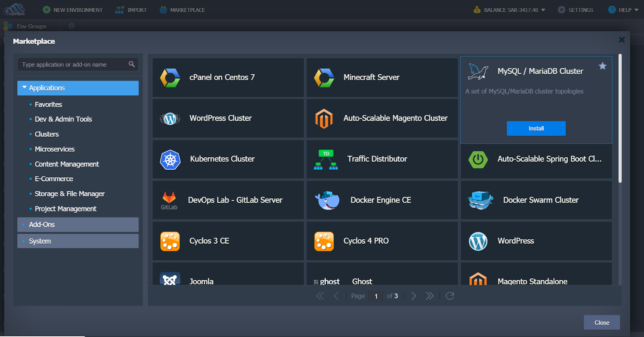This screenshot has width=644, height=337.
Task: Jump to the last page
Action: (429, 296)
